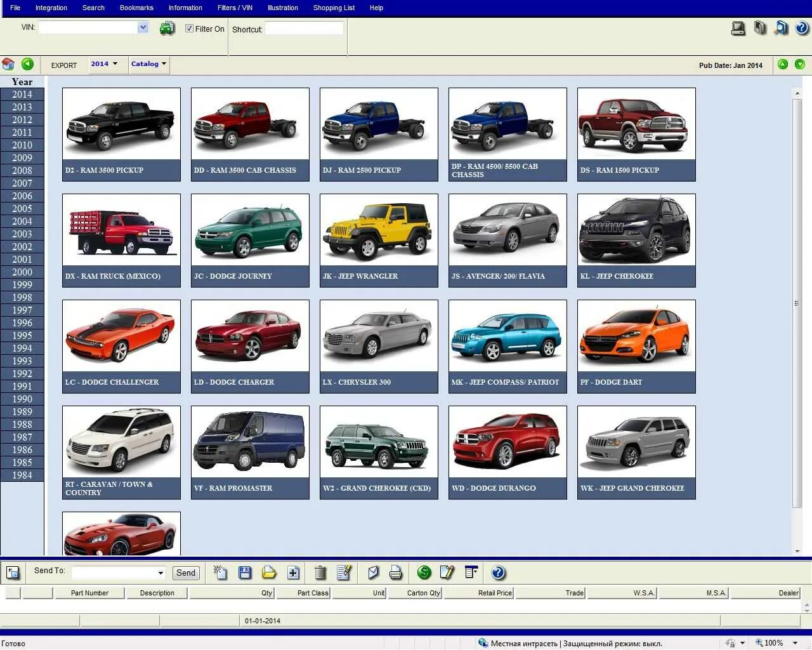Open the WK - JEEP GRAND CHEROKEE catalog
This screenshot has width=812, height=650.
pos(636,453)
